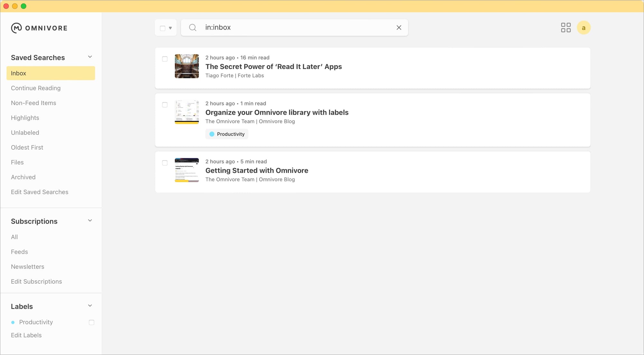
Task: Click the Productivity label color swatch
Action: point(13,322)
